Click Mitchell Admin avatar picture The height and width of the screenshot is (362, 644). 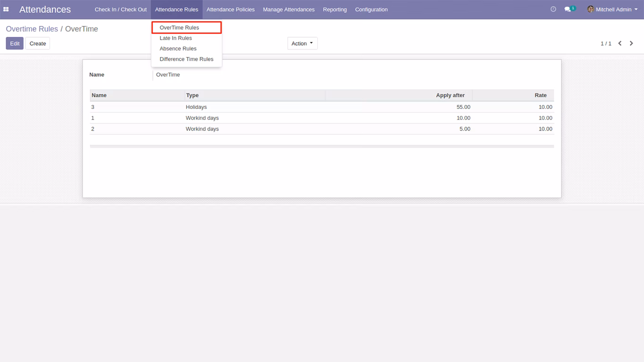pyautogui.click(x=590, y=9)
